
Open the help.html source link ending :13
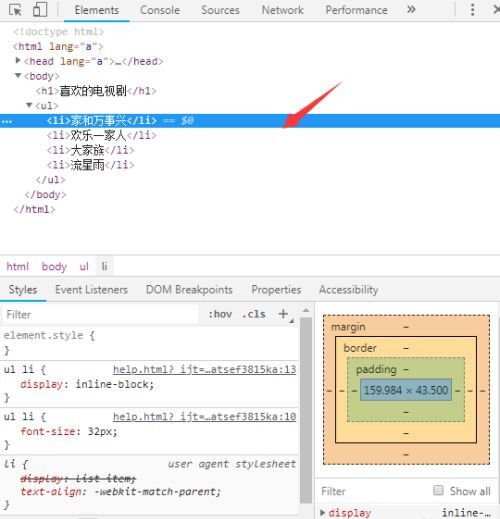pyautogui.click(x=204, y=369)
